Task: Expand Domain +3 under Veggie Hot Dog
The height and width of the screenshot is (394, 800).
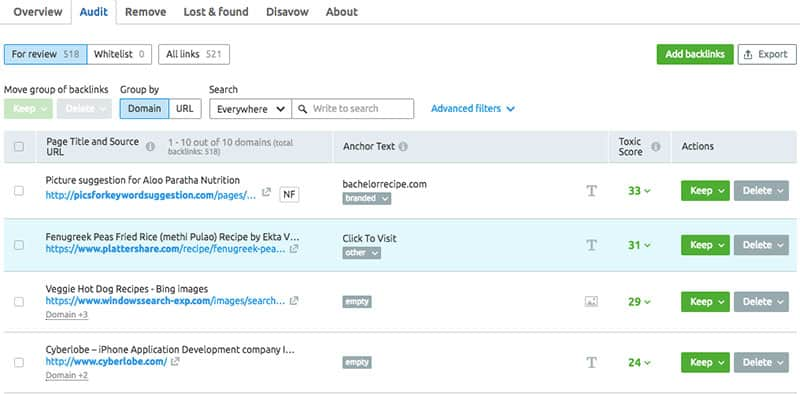Action: 67,315
